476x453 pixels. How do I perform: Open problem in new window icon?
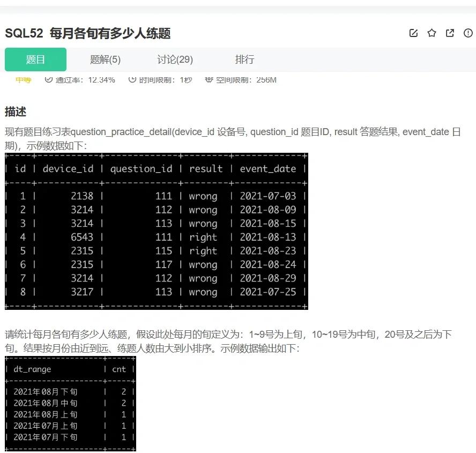pos(450,33)
